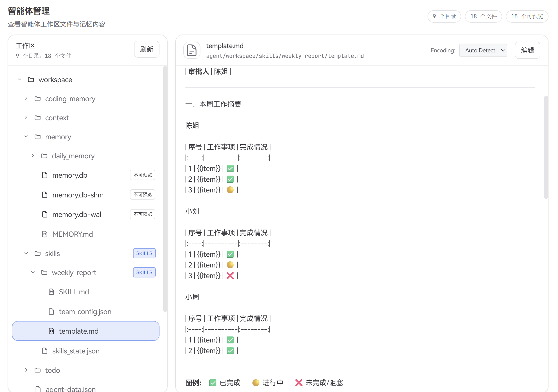Click the memory.db-shm file icon
Viewport: 558px width, 392px height.
pos(45,195)
